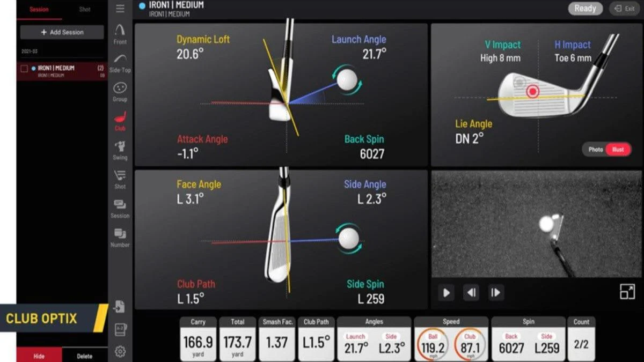Switch club view to Illust
Viewport: 644px width, 362px height.
click(x=618, y=150)
